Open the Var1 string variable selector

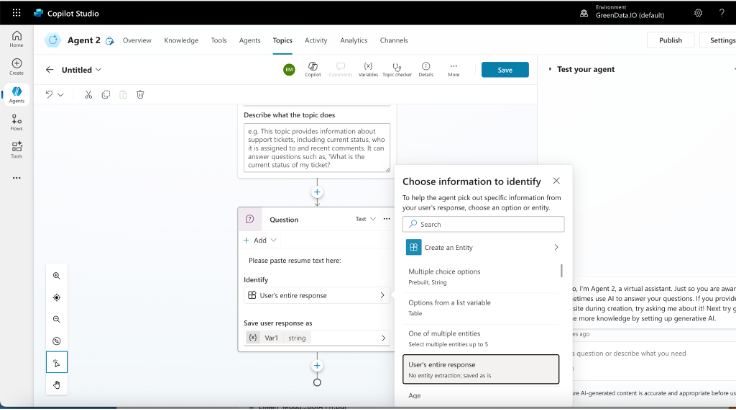click(x=317, y=338)
